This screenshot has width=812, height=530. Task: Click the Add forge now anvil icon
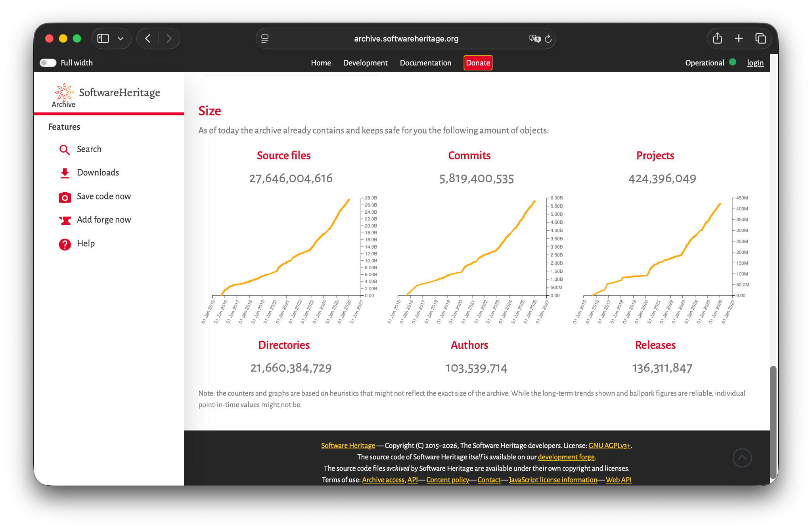65,220
